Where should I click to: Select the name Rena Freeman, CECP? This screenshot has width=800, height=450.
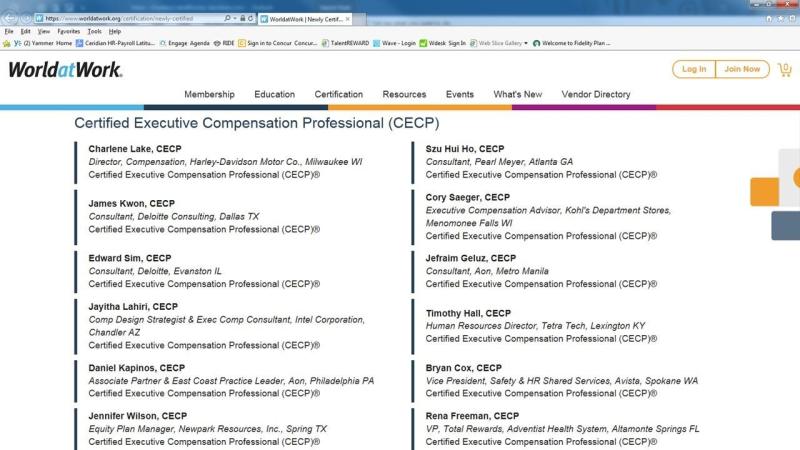tap(472, 416)
